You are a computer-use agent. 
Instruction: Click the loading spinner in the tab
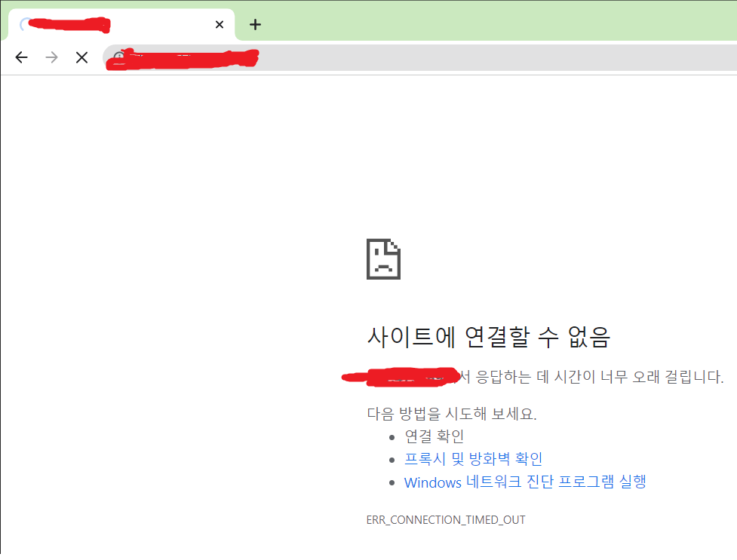tap(24, 24)
